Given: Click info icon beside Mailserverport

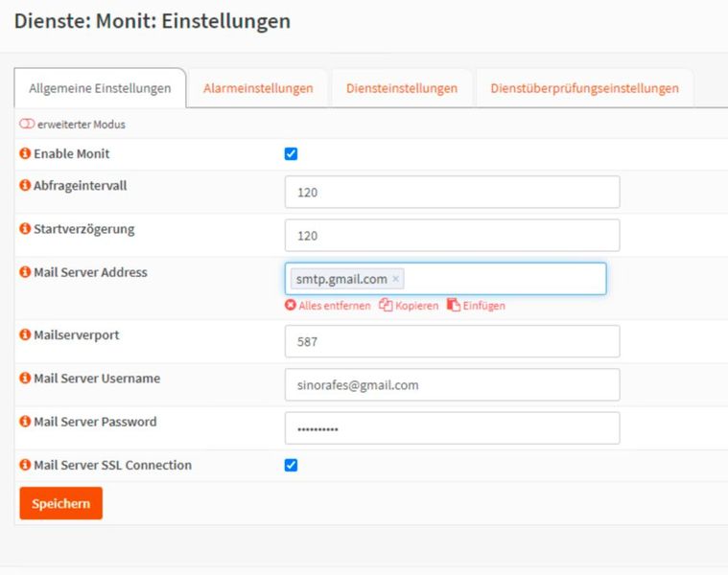Looking at the screenshot, I should click(26, 335).
